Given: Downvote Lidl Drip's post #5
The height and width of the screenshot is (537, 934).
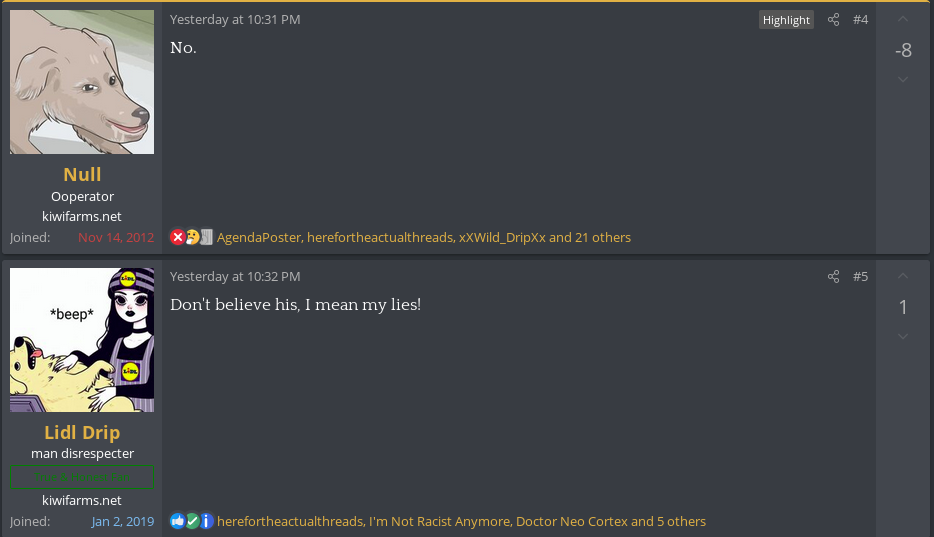Looking at the screenshot, I should coord(903,337).
